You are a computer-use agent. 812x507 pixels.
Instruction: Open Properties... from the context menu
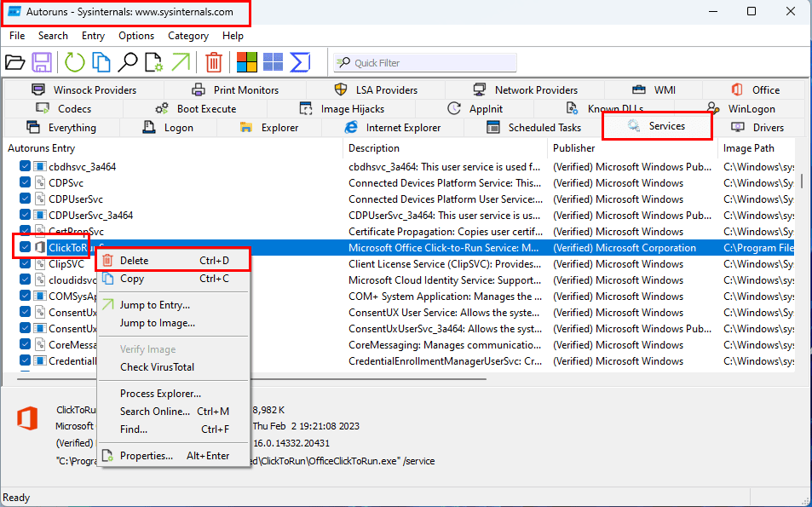(174, 456)
